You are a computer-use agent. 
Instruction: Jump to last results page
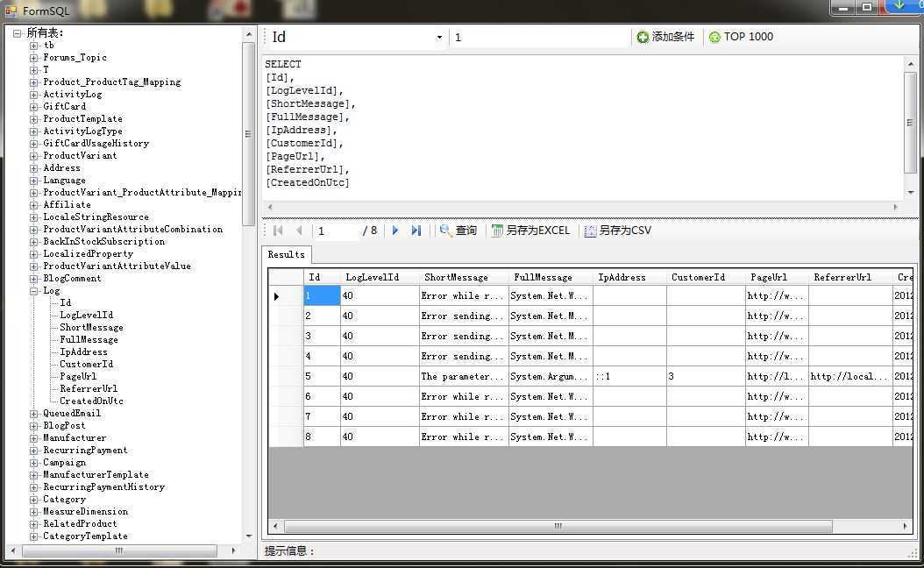416,231
